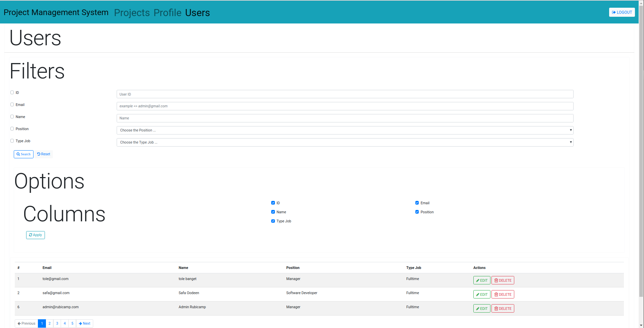Screen dimensions: 644x328
Task: Click the Logout button icon
Action: 614,12
